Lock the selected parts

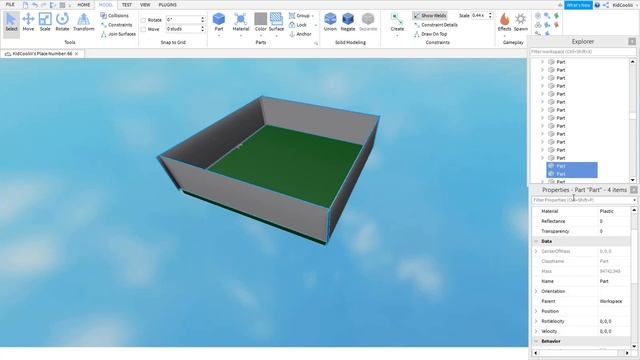click(x=298, y=25)
